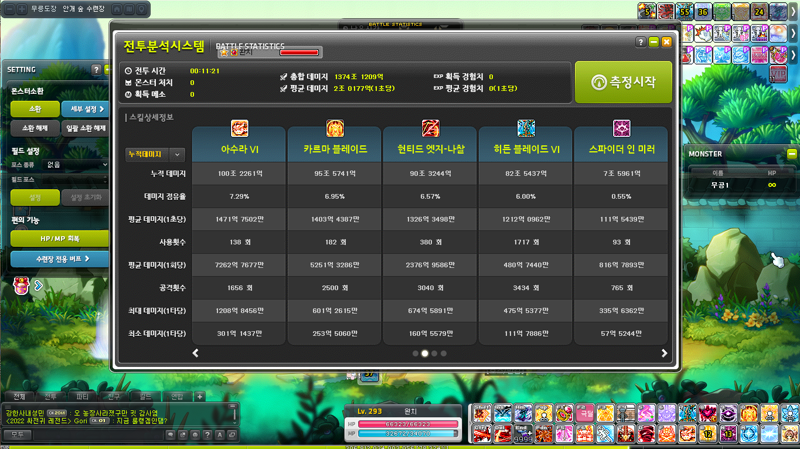Screen dimensions: 800x449
Task: Expand the second buff row arrow
Action: [793, 33]
